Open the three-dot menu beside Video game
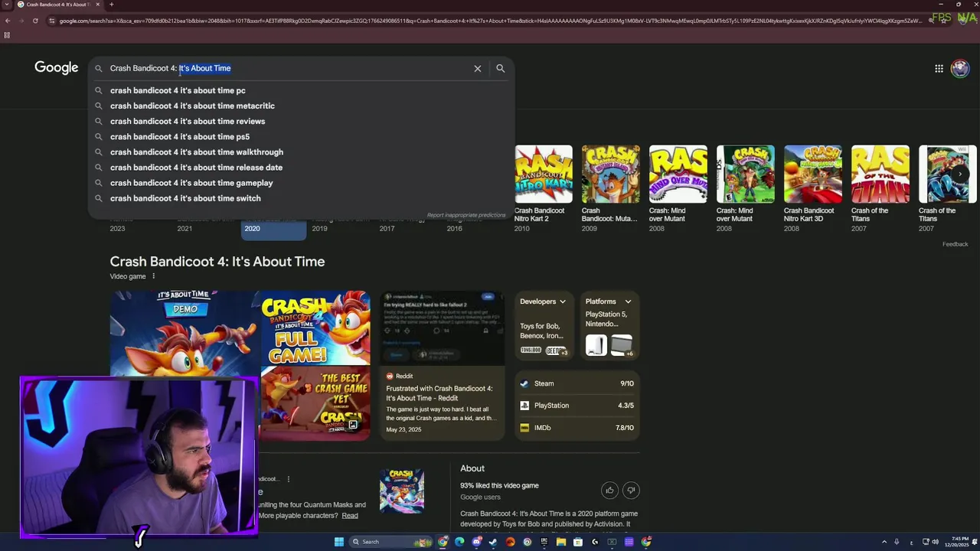 pos(153,276)
